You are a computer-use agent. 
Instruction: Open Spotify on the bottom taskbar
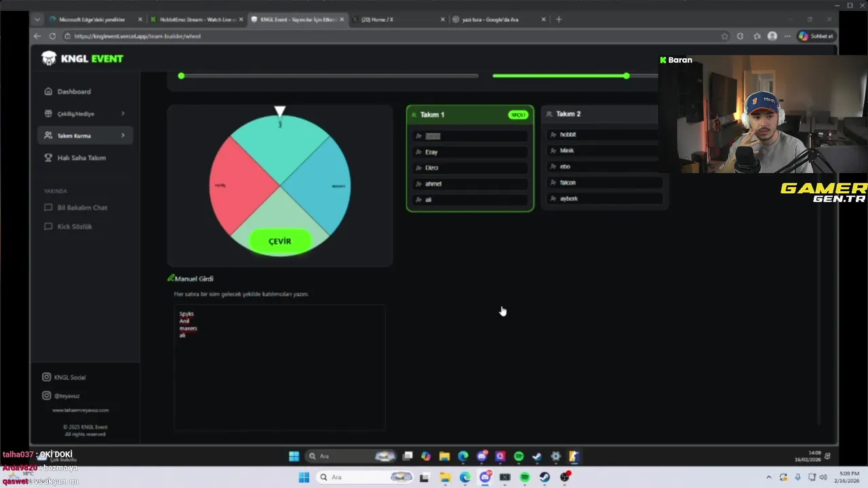pos(525,477)
